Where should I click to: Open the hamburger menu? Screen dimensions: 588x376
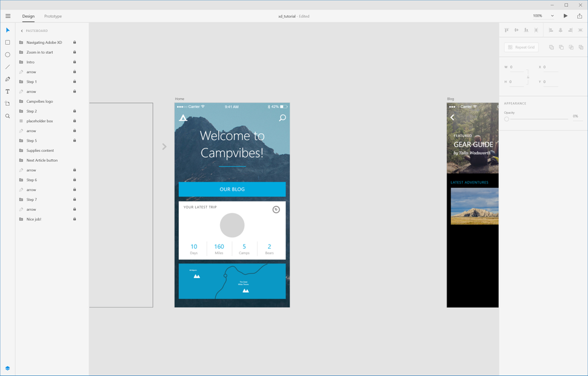[8, 16]
